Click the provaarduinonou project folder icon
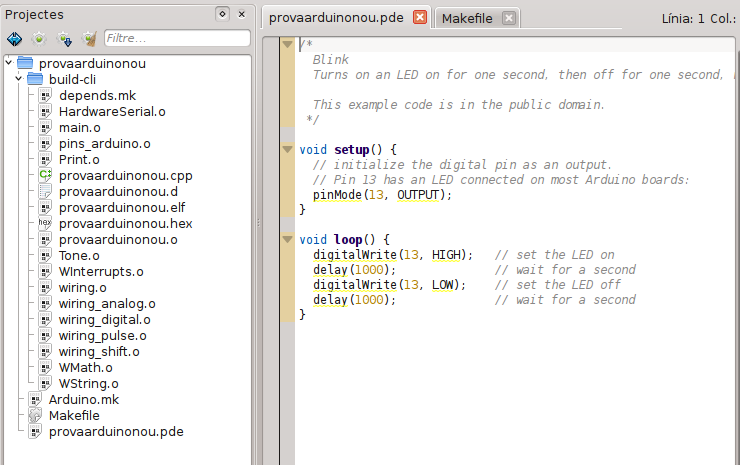740x465 pixels. tap(25, 63)
